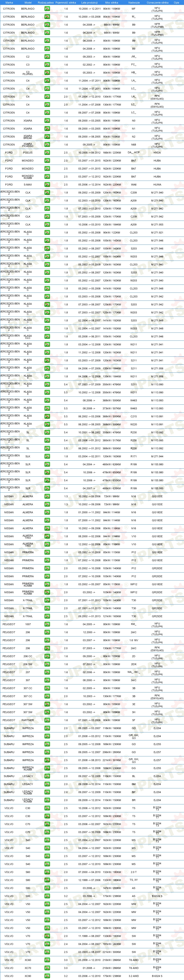Image resolution: width=184 pixels, height=980 pixels.
Task: Click body code DA_, HCP cell
Action: [x=134, y=153]
